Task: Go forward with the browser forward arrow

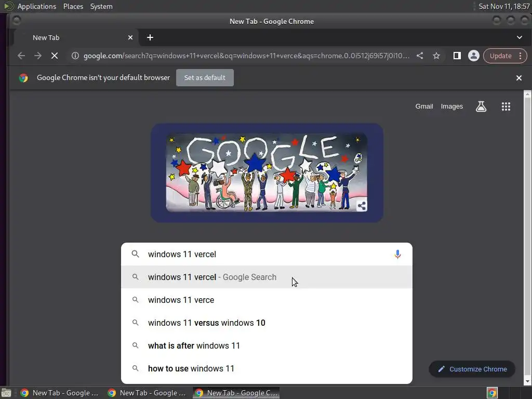Action: (37, 56)
